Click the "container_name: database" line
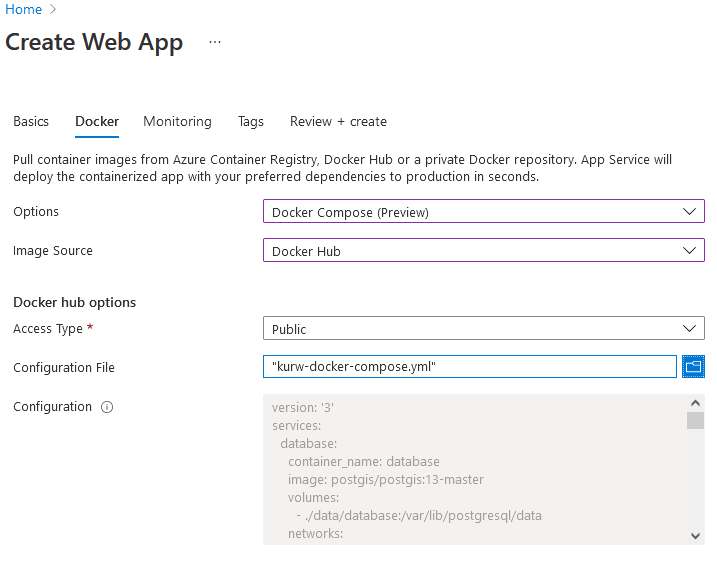 pos(364,462)
